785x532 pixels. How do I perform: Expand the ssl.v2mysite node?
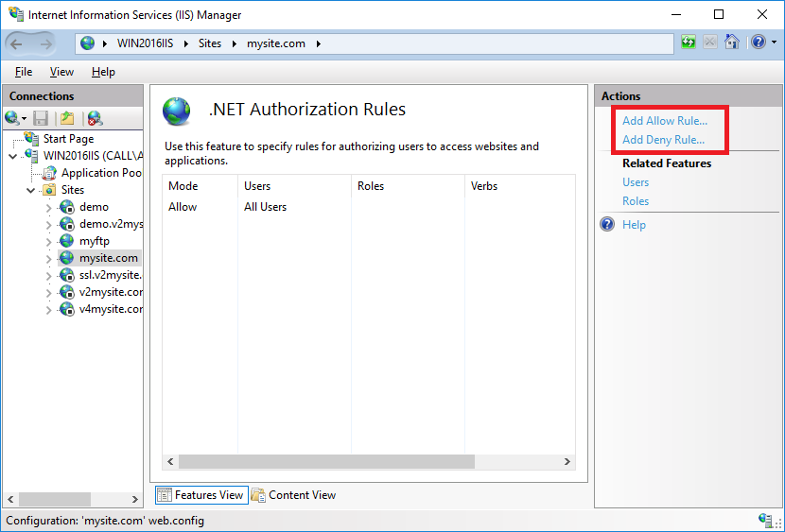point(48,276)
